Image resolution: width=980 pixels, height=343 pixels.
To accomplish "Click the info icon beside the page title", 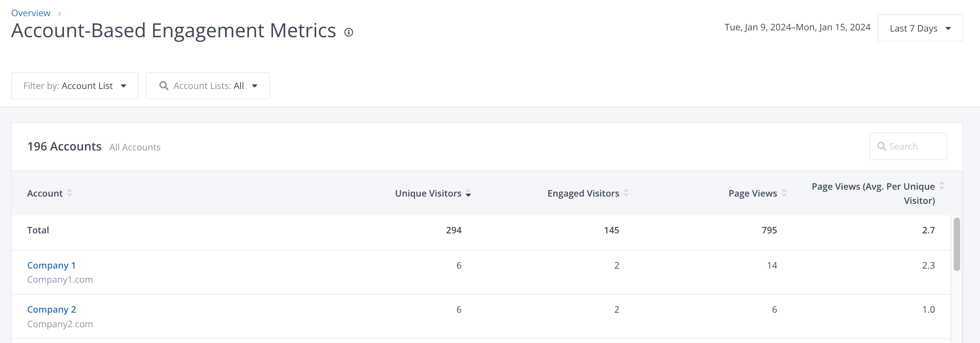I will tap(349, 32).
